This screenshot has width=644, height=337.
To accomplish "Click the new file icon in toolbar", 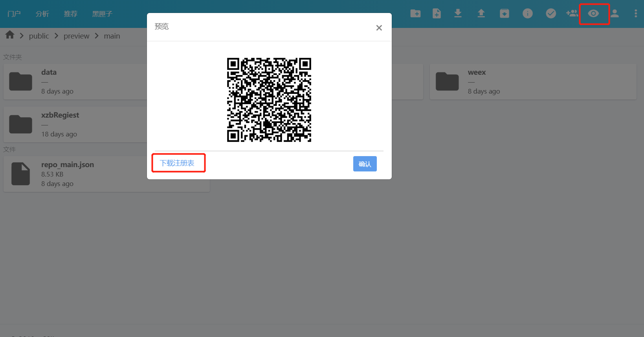I will click(437, 14).
